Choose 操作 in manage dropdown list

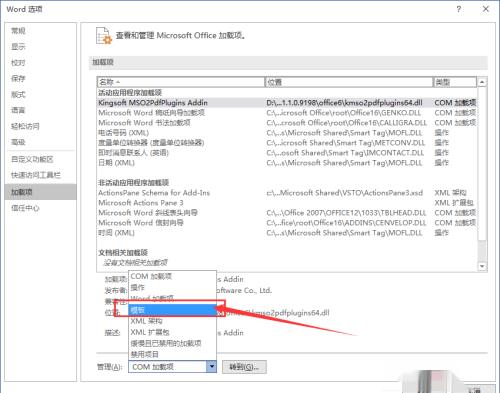(172, 287)
